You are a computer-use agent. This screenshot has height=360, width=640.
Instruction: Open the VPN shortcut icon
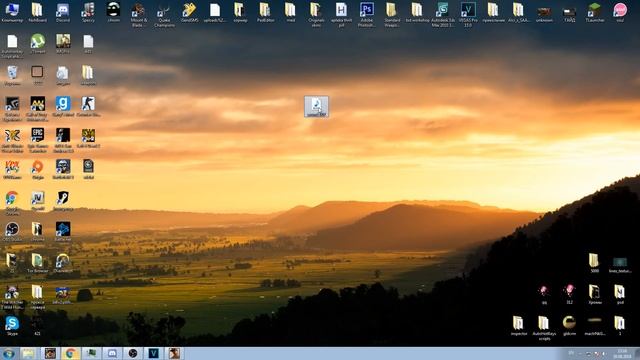coord(12,169)
